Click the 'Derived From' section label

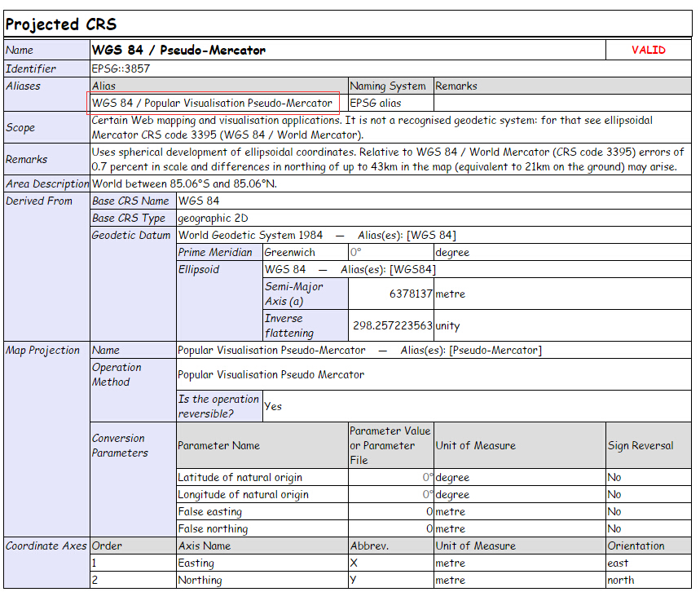click(x=39, y=201)
